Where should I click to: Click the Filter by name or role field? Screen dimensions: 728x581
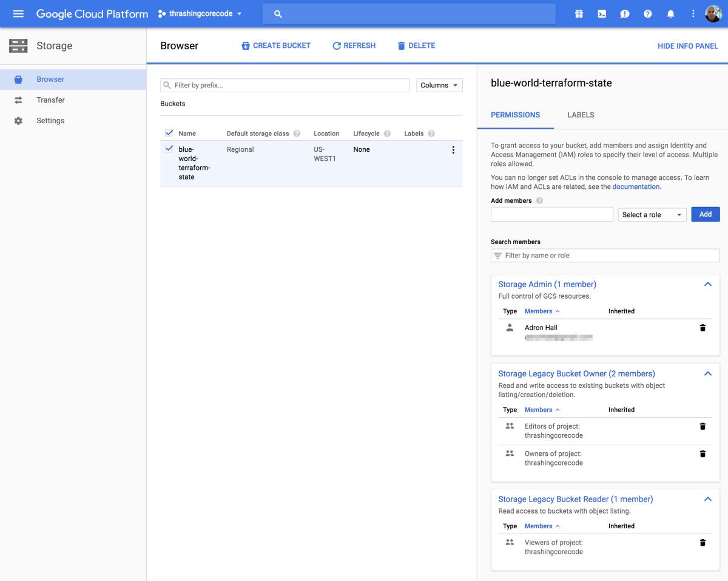605,256
